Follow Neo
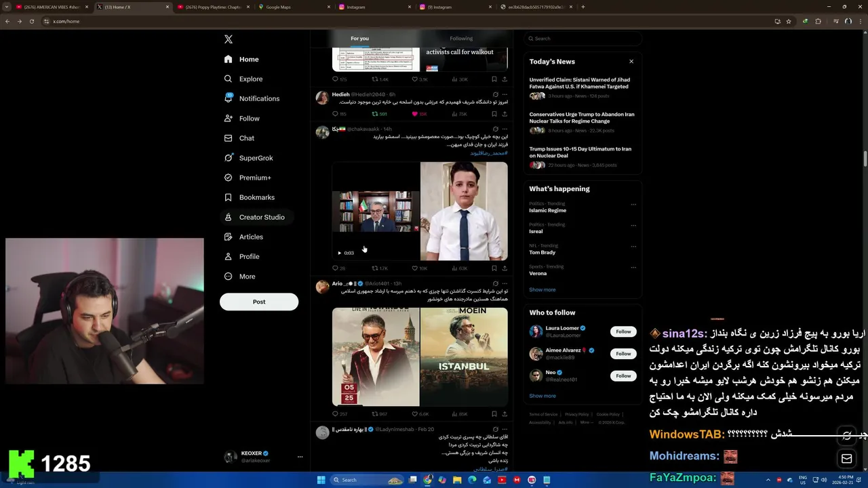868x488 pixels. 623,375
